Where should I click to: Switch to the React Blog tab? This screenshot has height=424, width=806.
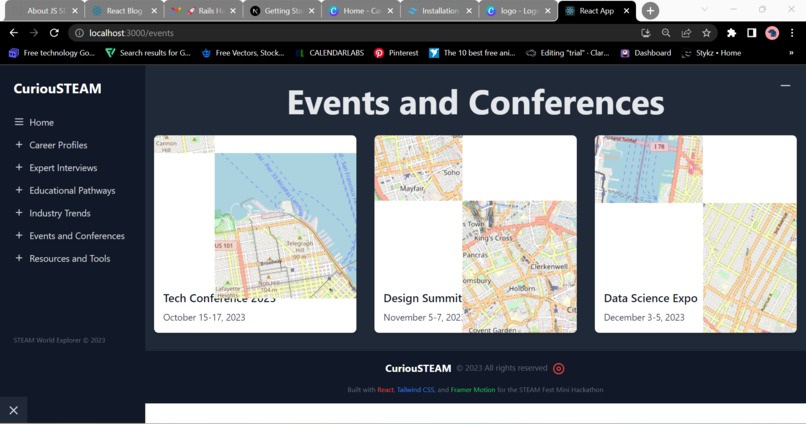[x=123, y=11]
